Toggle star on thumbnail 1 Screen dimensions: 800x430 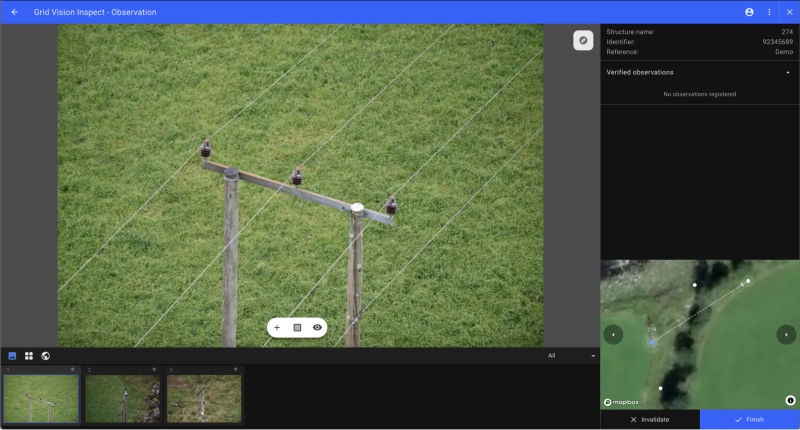(x=73, y=369)
